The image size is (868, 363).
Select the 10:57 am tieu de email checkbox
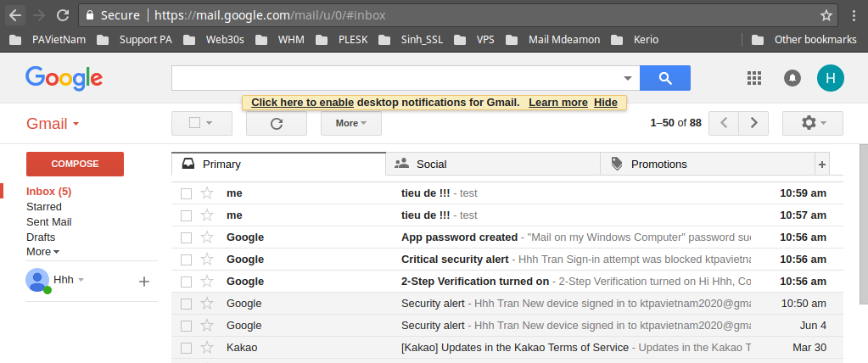[186, 215]
